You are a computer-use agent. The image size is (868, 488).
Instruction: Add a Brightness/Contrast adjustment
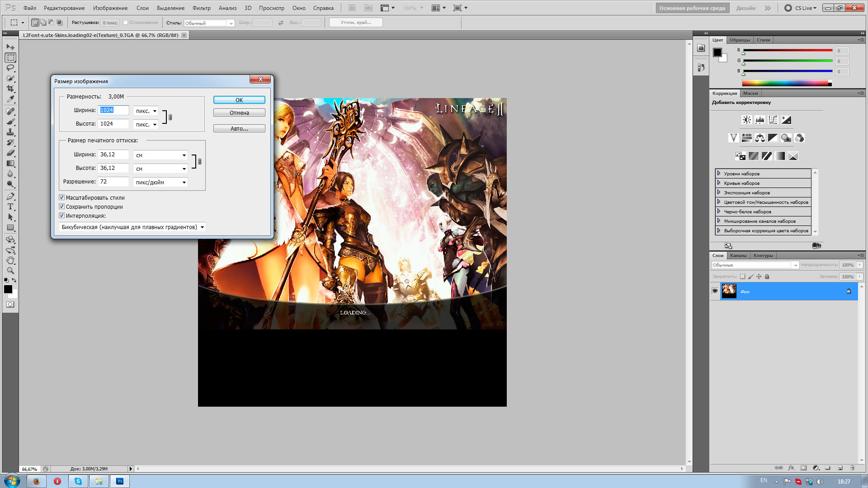(x=747, y=120)
